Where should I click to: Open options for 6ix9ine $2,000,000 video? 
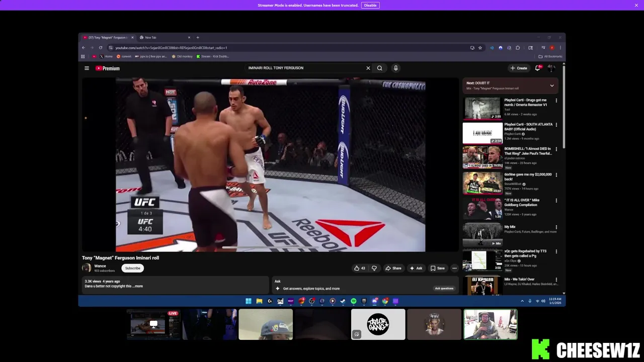(556, 175)
